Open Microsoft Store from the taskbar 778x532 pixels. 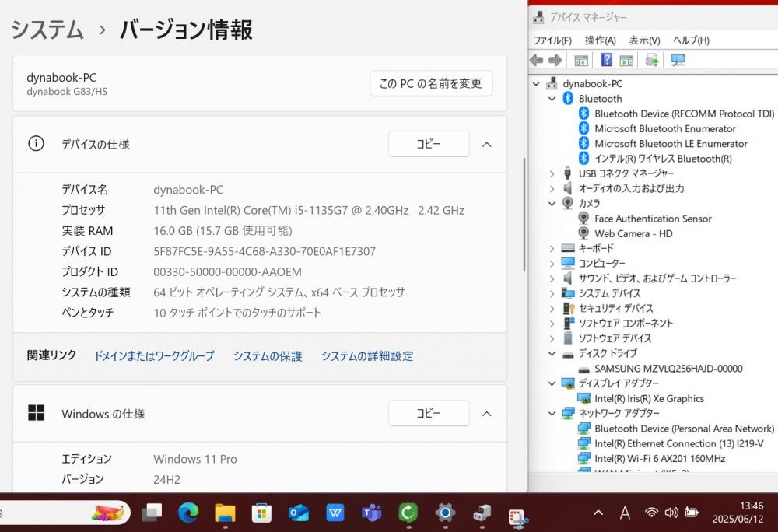pos(261,513)
